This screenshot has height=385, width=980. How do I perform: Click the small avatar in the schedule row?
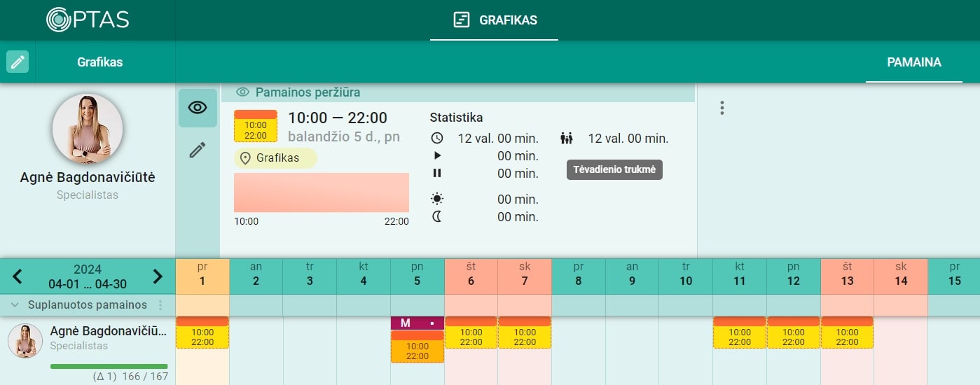click(x=25, y=341)
